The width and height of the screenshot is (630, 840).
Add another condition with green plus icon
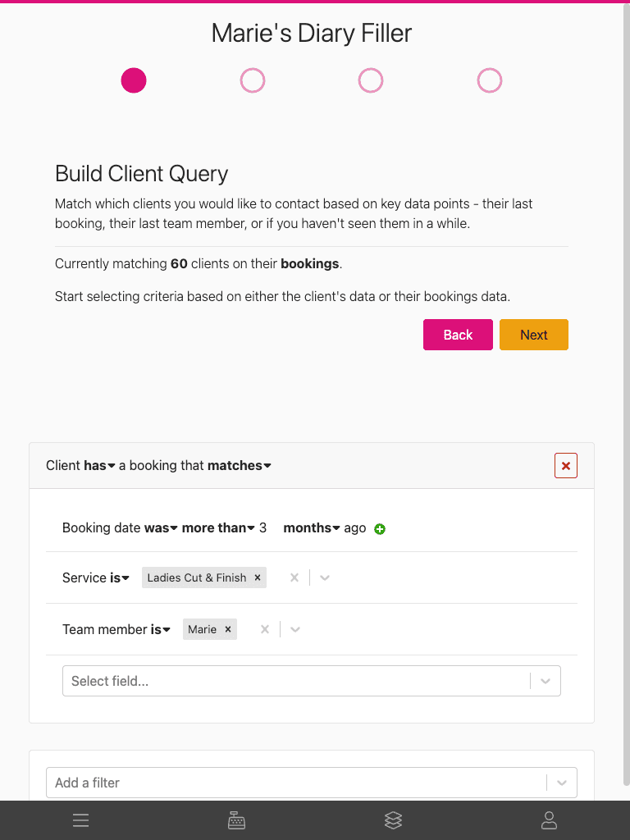(380, 529)
